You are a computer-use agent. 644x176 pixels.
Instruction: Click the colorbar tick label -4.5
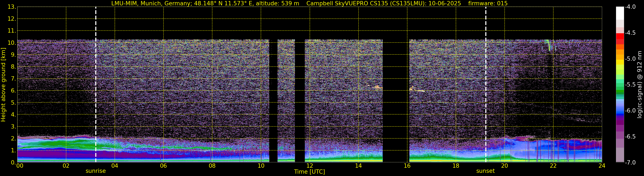630,33
